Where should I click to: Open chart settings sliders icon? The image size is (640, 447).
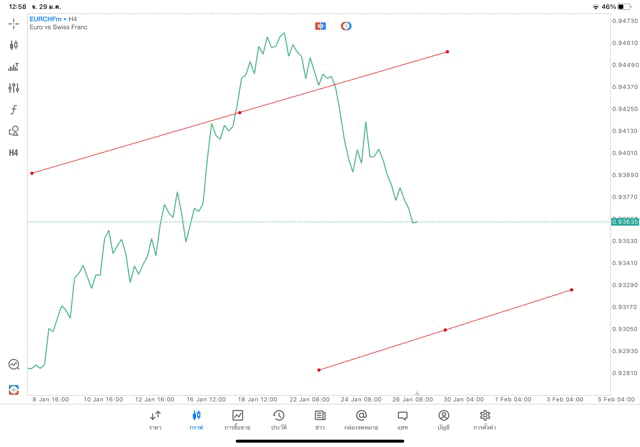13,88
